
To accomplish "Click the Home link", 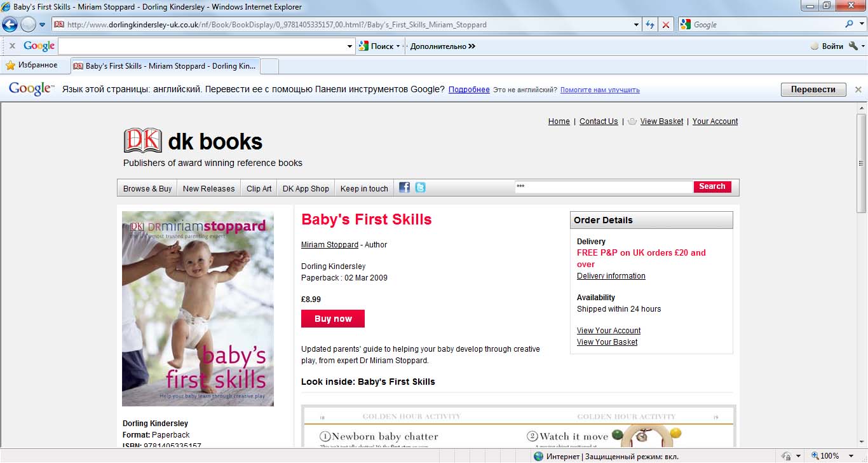I will [x=559, y=121].
